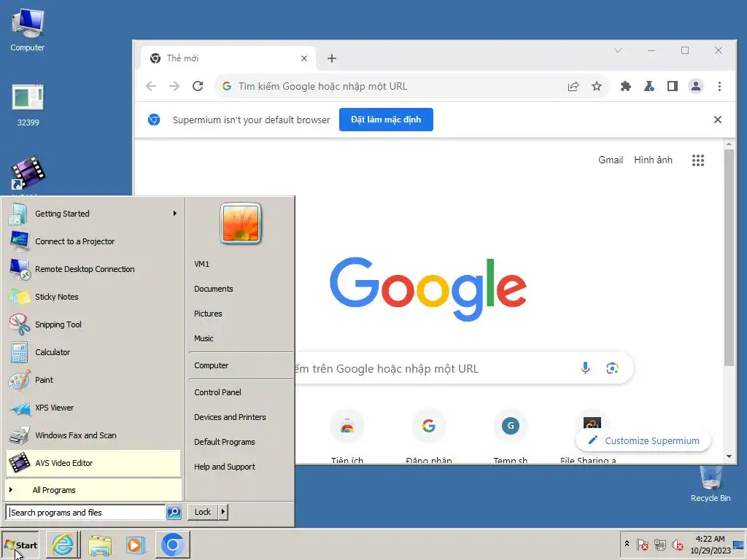747x560 pixels.
Task: Toggle the browser side panel
Action: [x=672, y=86]
